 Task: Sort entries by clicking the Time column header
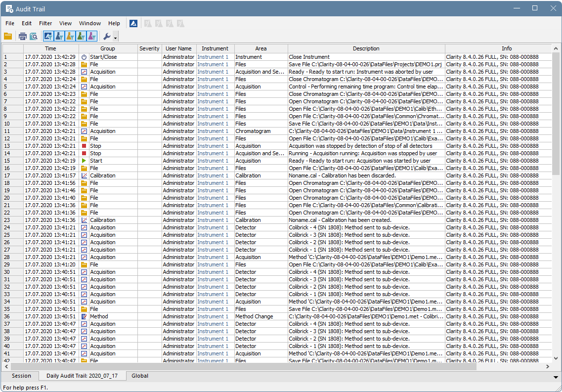50,48
